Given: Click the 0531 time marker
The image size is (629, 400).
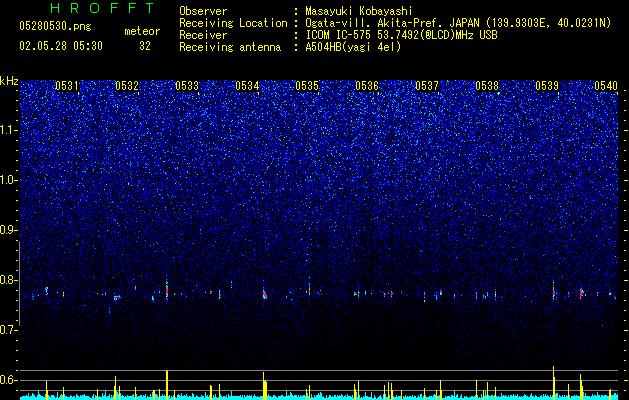Looking at the screenshot, I should pyautogui.click(x=67, y=85).
